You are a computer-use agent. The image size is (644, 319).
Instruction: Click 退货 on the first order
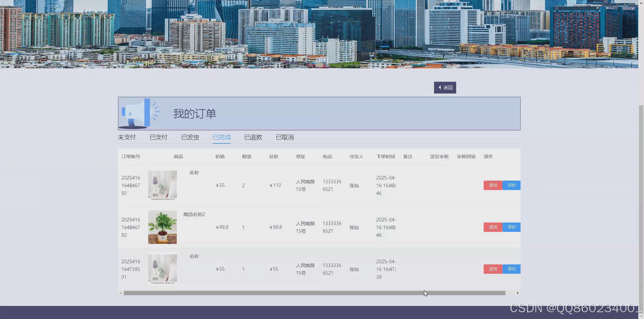(493, 185)
